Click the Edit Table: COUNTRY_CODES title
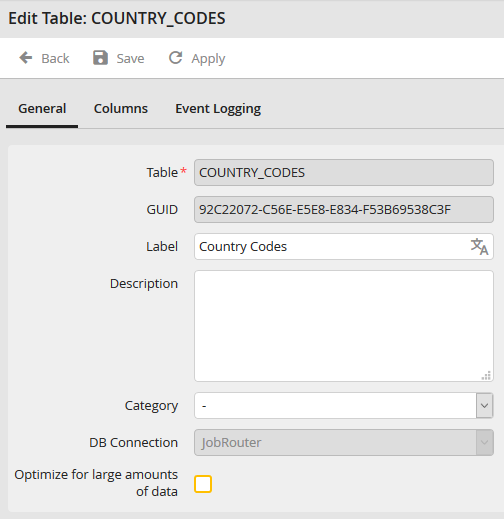The width and height of the screenshot is (504, 519). [117, 18]
